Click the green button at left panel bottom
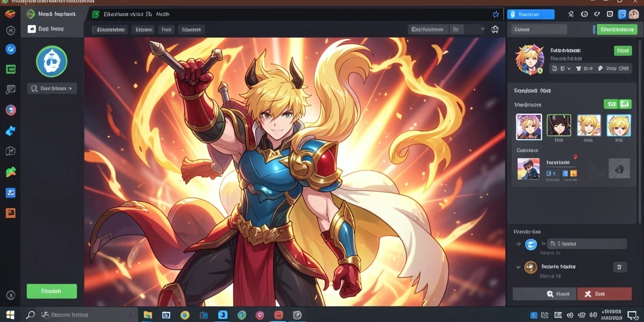The width and height of the screenshot is (644, 322). tap(52, 291)
